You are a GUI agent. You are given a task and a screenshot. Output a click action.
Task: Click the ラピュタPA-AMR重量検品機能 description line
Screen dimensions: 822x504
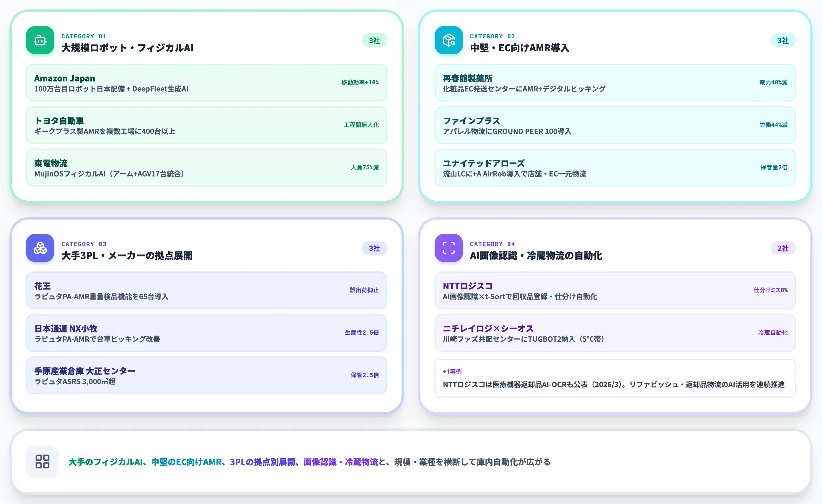coord(101,297)
